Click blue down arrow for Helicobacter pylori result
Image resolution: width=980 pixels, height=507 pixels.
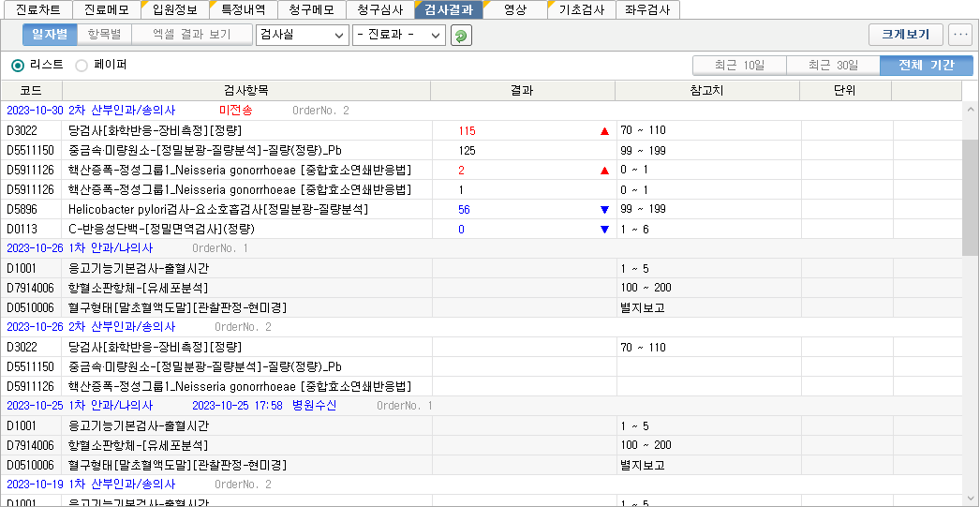tap(604, 210)
